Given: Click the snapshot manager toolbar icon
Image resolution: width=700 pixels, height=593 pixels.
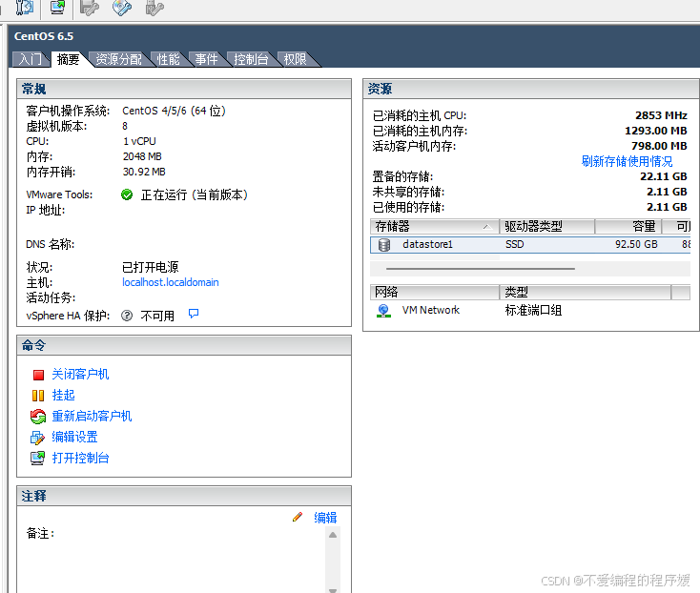Looking at the screenshot, I should pos(24,7).
